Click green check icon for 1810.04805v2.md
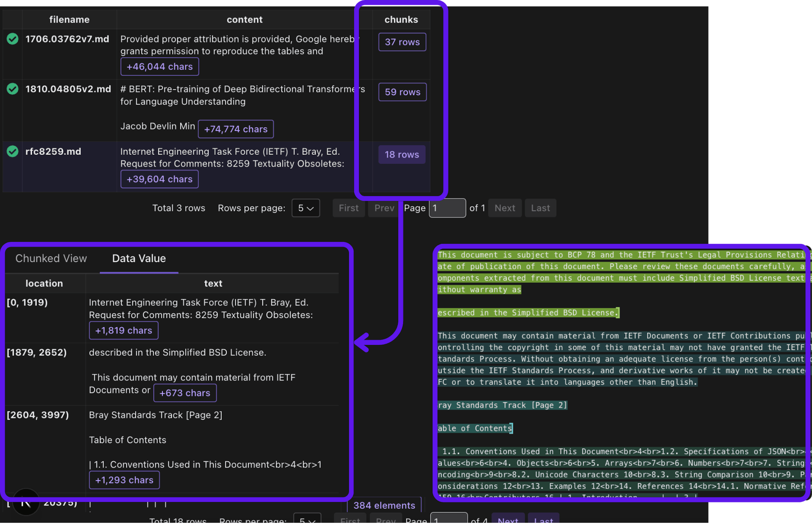The height and width of the screenshot is (524, 812). [x=12, y=89]
